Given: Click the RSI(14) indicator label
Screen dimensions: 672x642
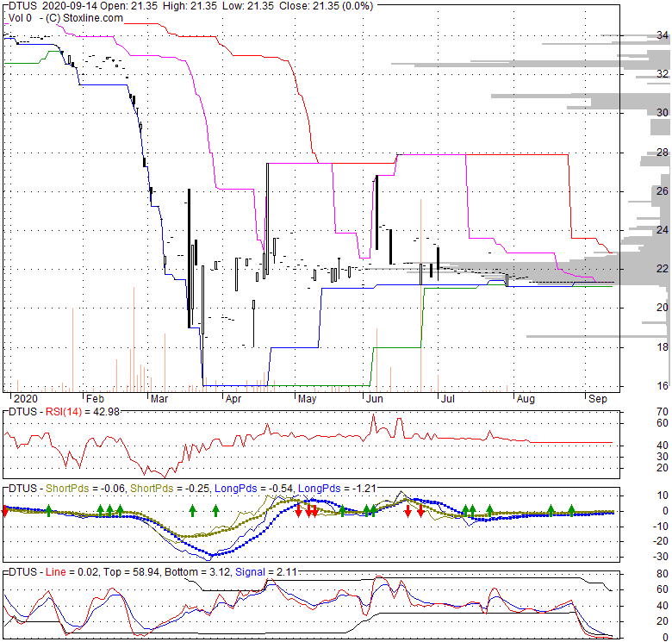Looking at the screenshot, I should 64,412.
